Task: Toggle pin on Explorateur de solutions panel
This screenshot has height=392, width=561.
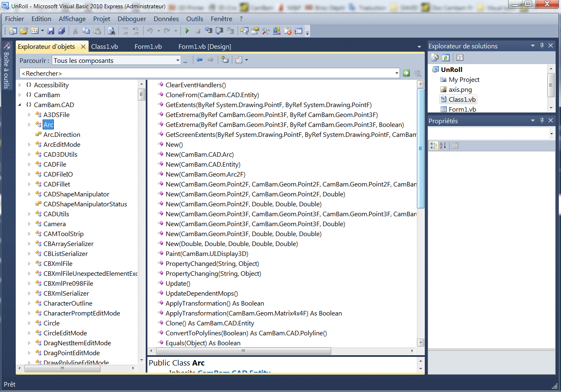Action: [542, 45]
